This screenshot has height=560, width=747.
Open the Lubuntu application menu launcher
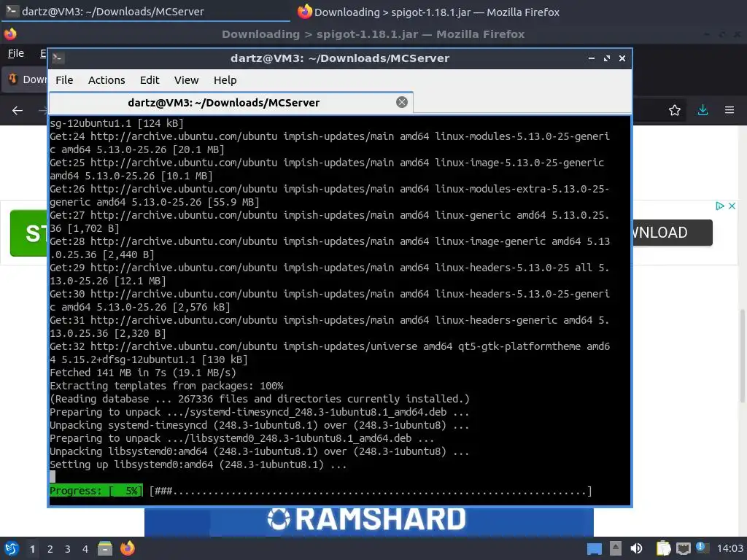(x=12, y=548)
